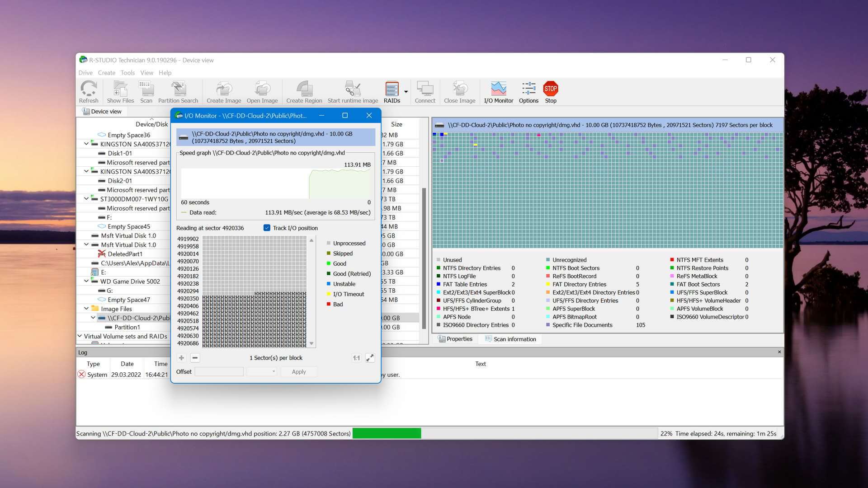Click the Image Files folder
The image size is (868, 488).
[x=116, y=309]
